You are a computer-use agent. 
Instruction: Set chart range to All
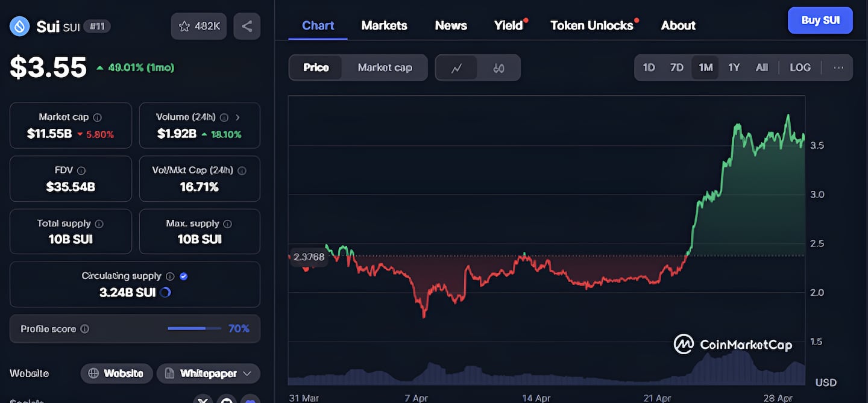point(762,67)
